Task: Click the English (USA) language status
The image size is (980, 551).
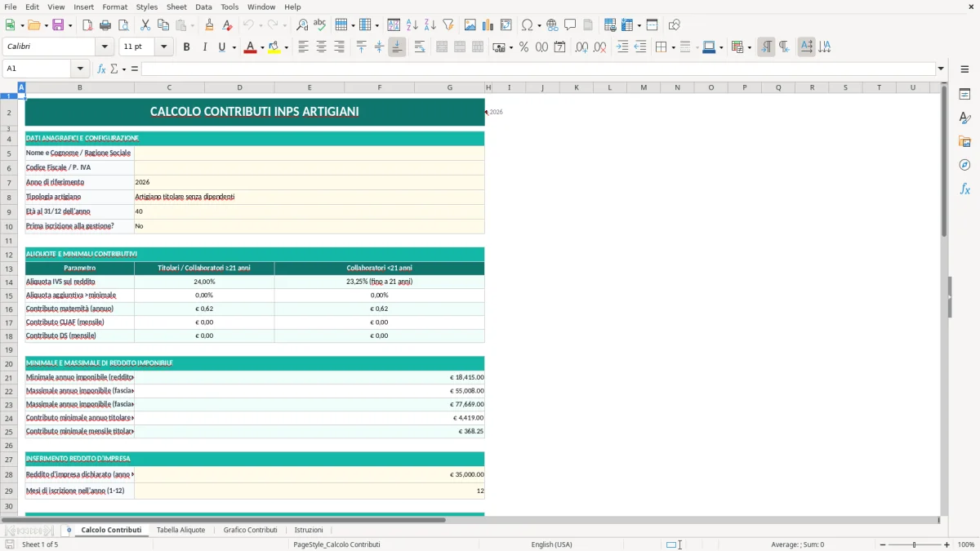Action: [552, 544]
